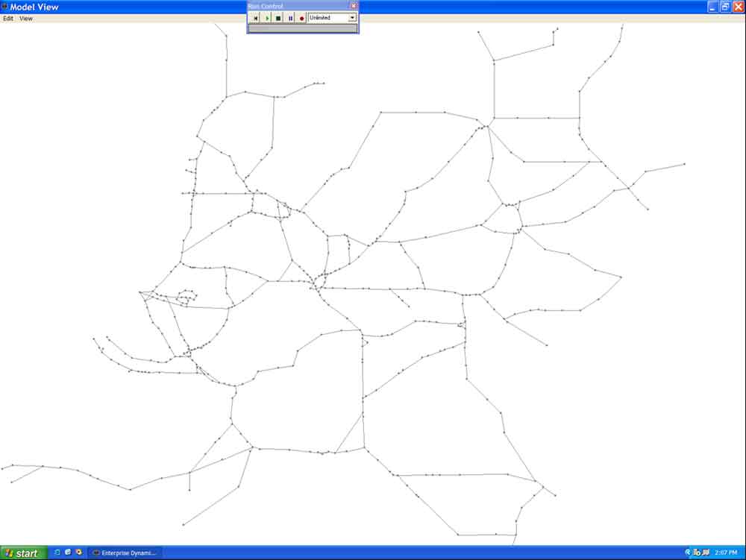Open the Unlimited speed dropdown arrow
The width and height of the screenshot is (746, 560).
coord(353,17)
